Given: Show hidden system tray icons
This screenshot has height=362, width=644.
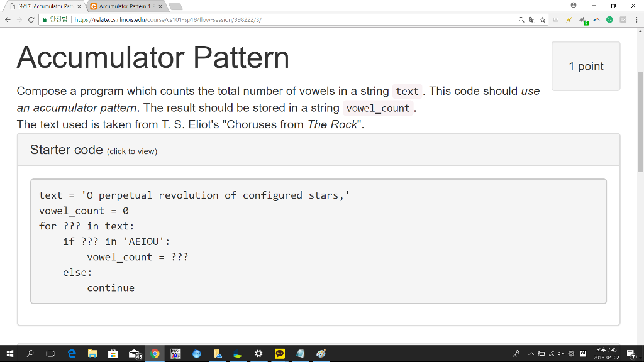Looking at the screenshot, I should click(x=531, y=354).
